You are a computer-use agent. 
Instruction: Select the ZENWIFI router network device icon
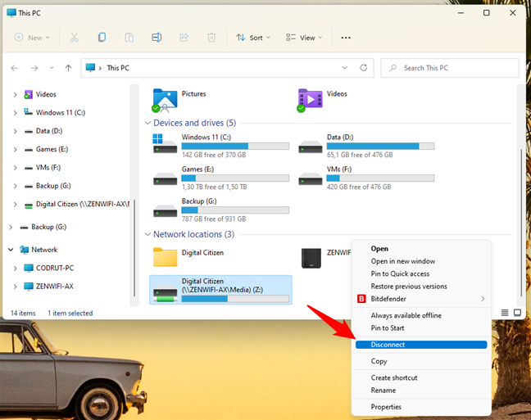point(311,258)
